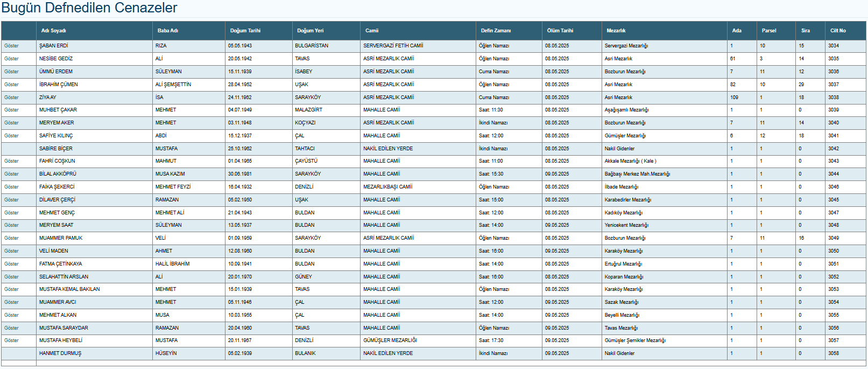This screenshot has height=369, width=868.
Task: Open Göster link for MUSTAFA SARAYDAR
Action: (x=11, y=328)
